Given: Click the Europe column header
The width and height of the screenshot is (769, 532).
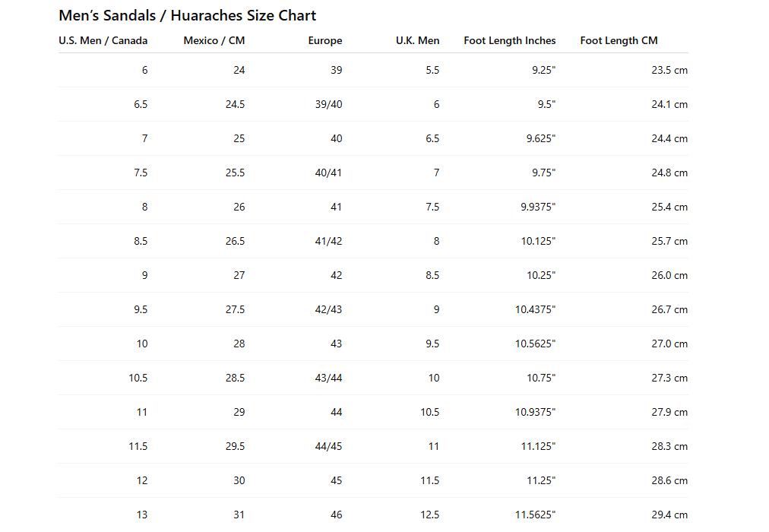Looking at the screenshot, I should pyautogui.click(x=325, y=41).
